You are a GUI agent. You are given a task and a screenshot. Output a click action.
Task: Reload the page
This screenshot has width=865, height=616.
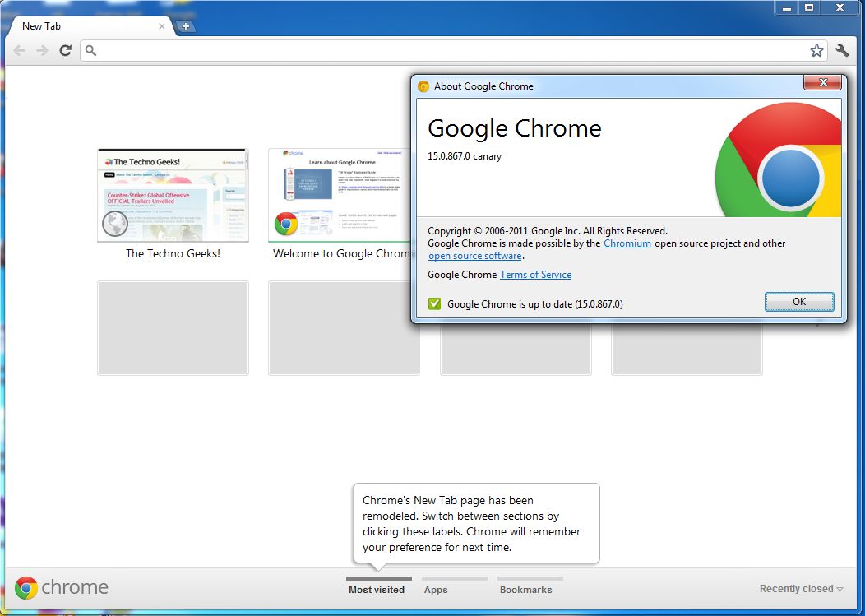click(x=65, y=50)
